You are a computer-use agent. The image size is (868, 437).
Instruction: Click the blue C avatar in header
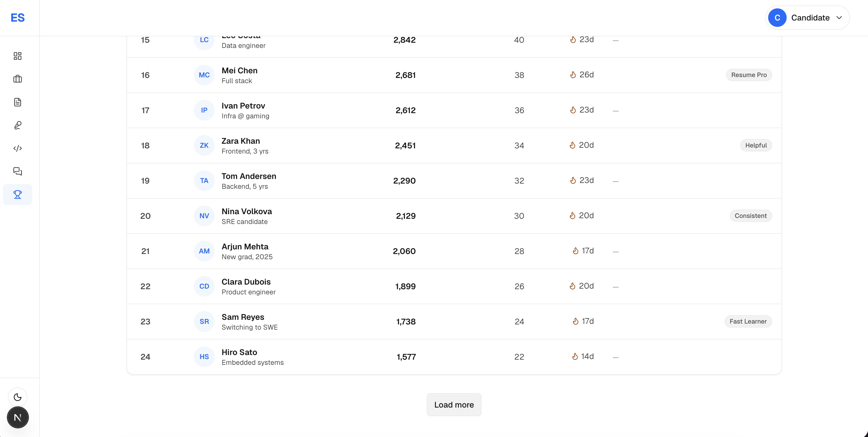click(x=777, y=18)
